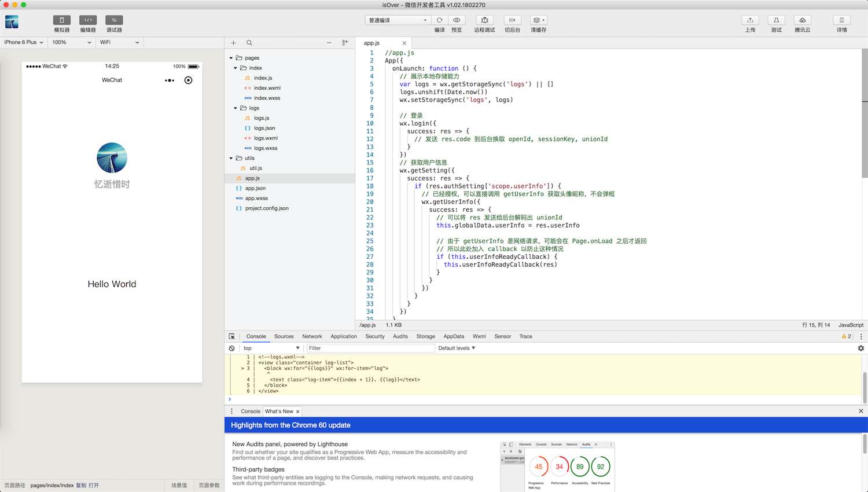
Task: Click the clear console icon
Action: [231, 348]
